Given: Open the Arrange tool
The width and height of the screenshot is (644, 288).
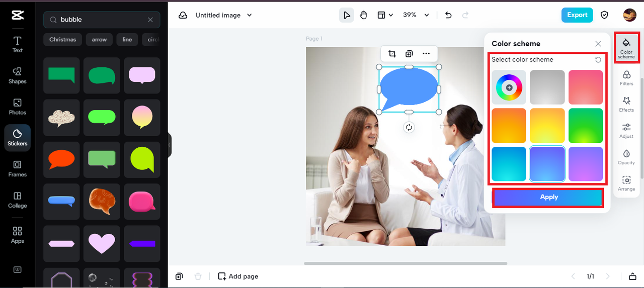Looking at the screenshot, I should [626, 183].
